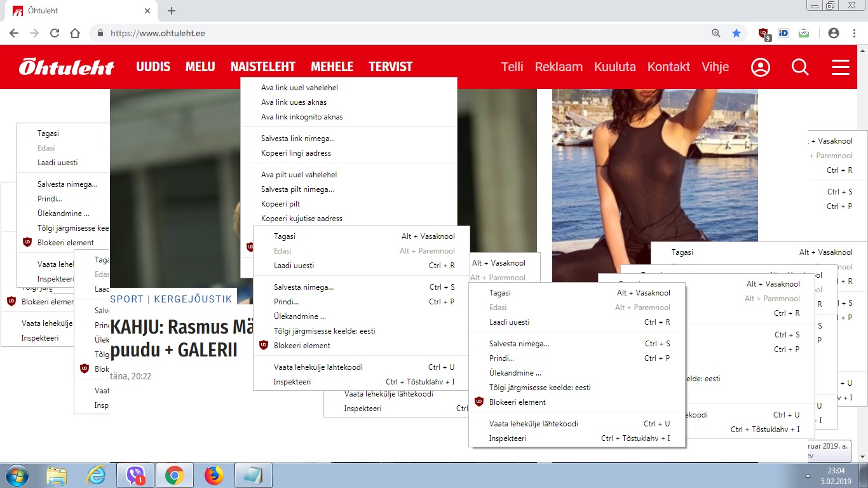The width and height of the screenshot is (868, 488).
Task: Launch Internet Explorer from the taskbar
Action: coord(96,475)
